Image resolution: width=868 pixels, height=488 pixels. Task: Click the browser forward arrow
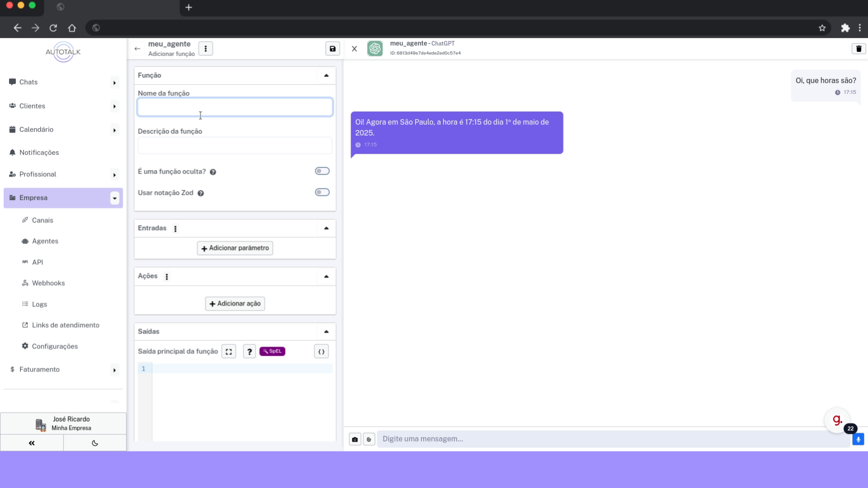[x=35, y=28]
